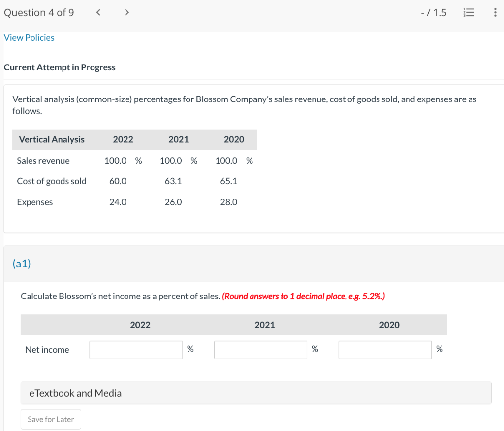Click the 'Expenses' row label
This screenshot has width=504, height=431.
(x=35, y=202)
